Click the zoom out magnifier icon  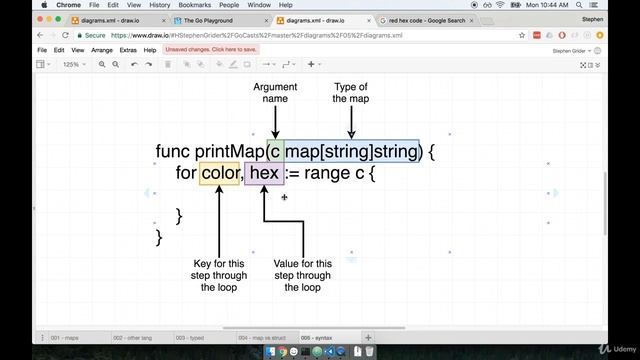pyautogui.click(x=116, y=64)
